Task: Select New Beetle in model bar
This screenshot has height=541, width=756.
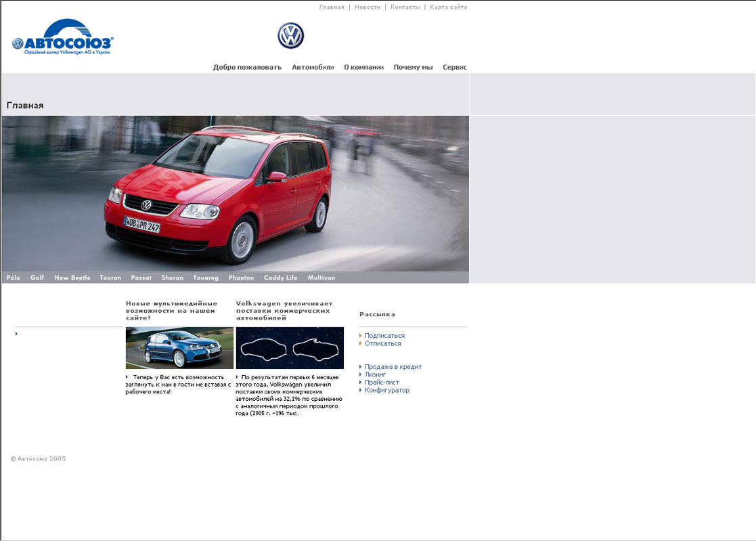Action: (x=72, y=278)
